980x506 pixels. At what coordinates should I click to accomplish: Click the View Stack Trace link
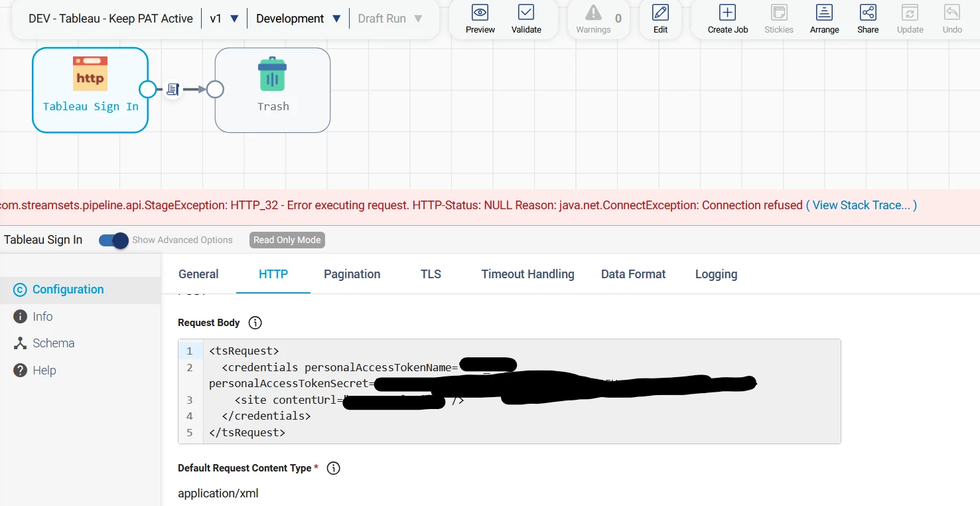(861, 205)
